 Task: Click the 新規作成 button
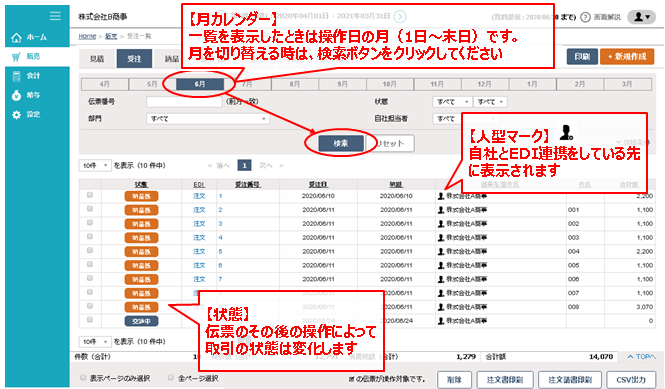coord(627,56)
